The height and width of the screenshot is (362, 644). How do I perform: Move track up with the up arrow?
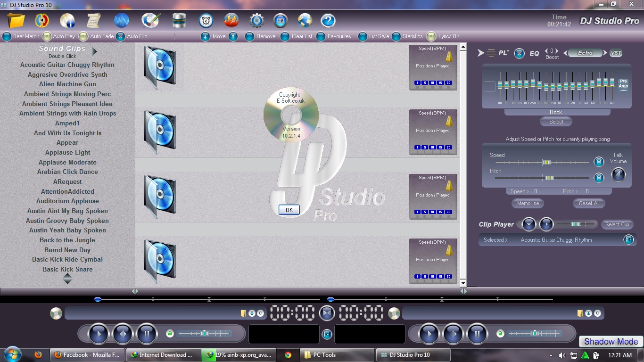[x=233, y=36]
